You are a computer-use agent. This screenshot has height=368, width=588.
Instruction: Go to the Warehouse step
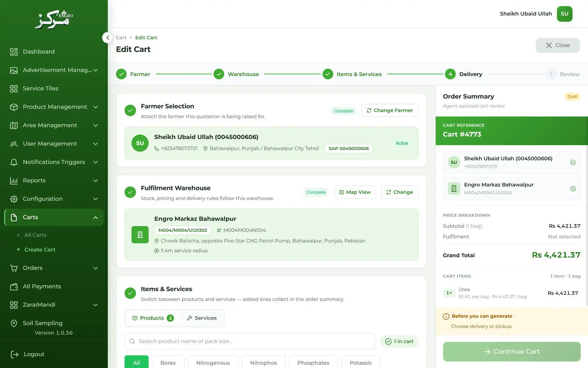pyautogui.click(x=236, y=74)
